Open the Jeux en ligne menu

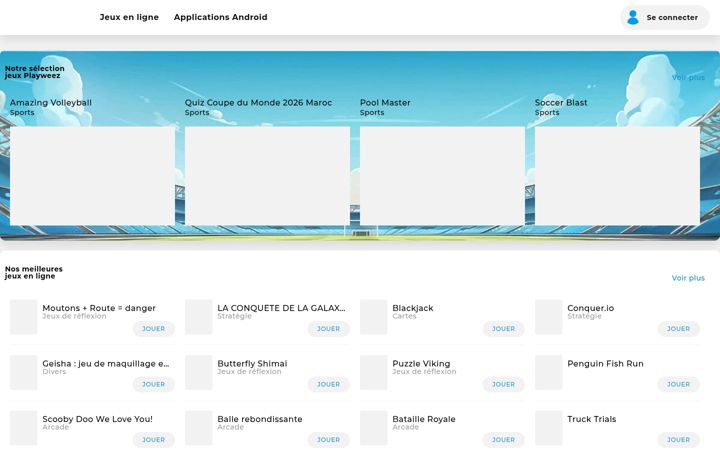click(x=129, y=17)
